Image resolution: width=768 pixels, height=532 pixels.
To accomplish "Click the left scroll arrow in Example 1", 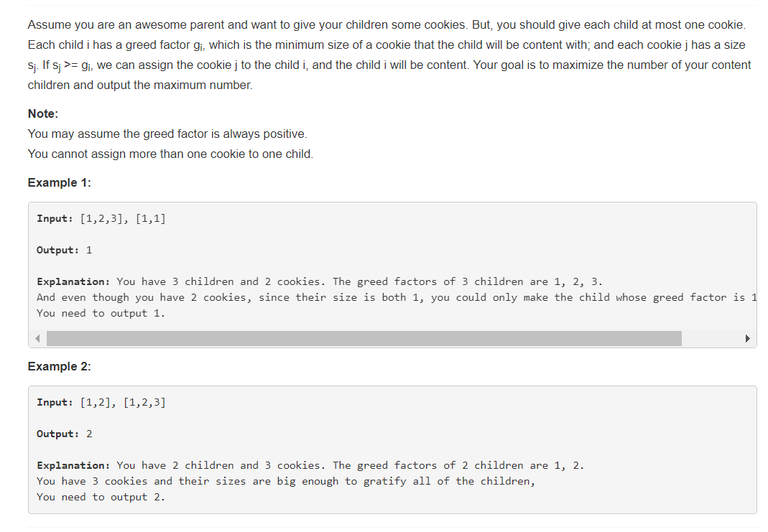I will (37, 339).
